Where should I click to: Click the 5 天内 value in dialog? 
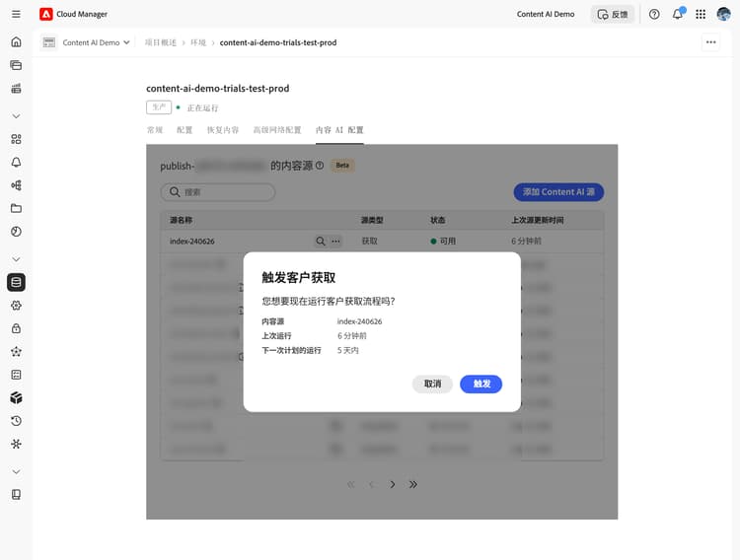tap(348, 351)
